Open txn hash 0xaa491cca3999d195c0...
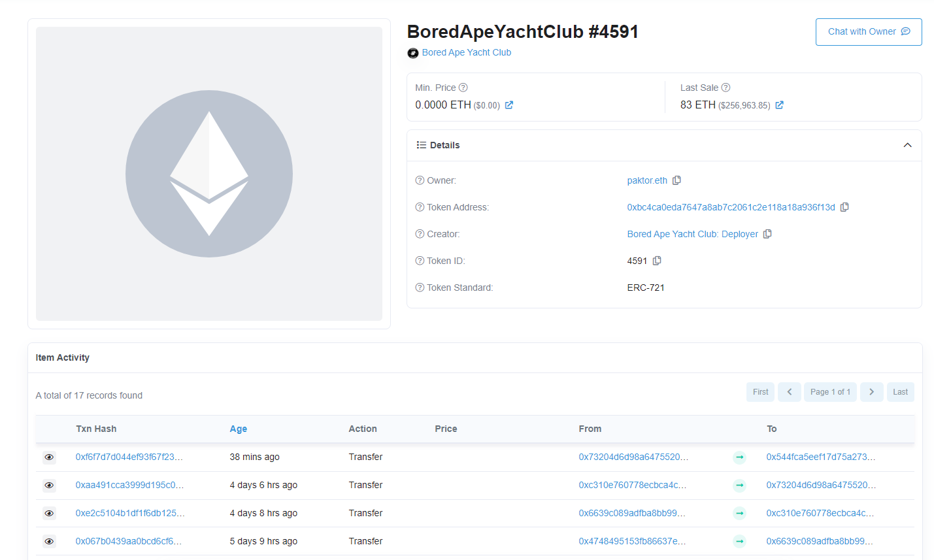The image size is (934, 560). 129,485
